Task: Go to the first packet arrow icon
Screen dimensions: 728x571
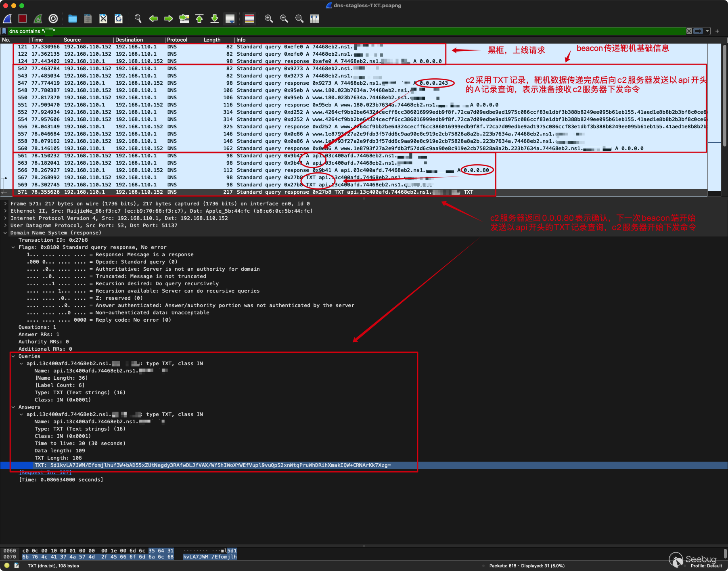Action: coord(199,19)
